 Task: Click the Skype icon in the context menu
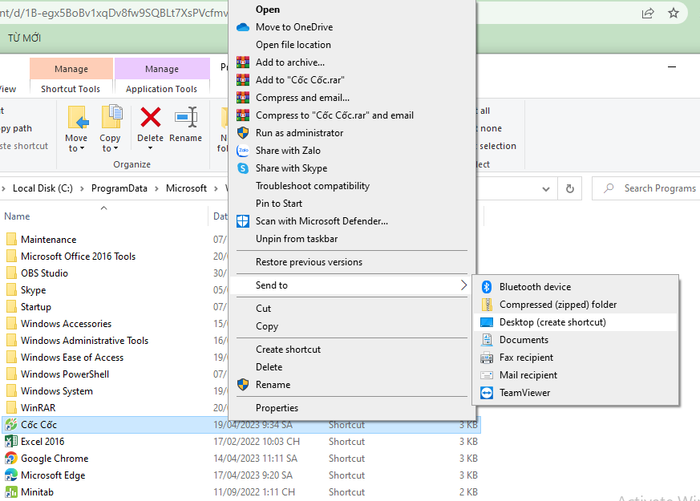click(243, 168)
